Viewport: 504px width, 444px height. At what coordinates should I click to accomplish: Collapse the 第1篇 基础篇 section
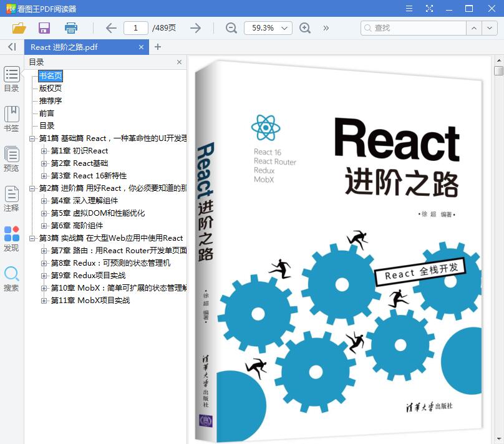pyautogui.click(x=32, y=138)
